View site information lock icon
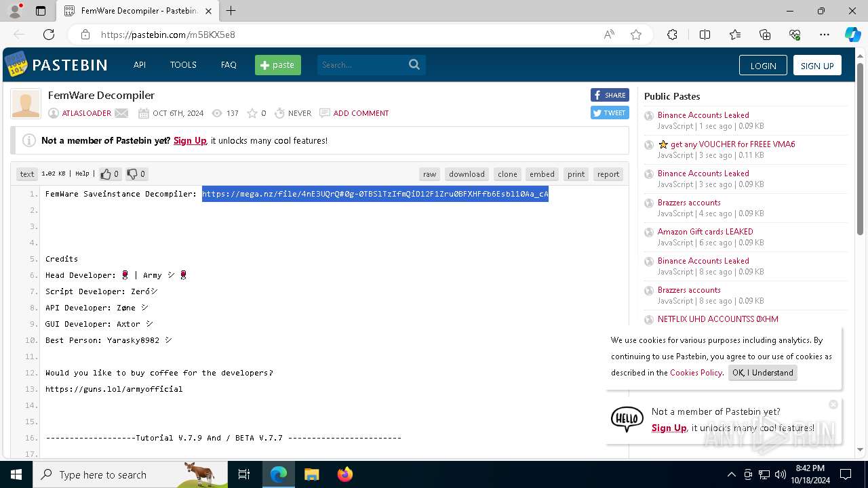 click(x=85, y=35)
